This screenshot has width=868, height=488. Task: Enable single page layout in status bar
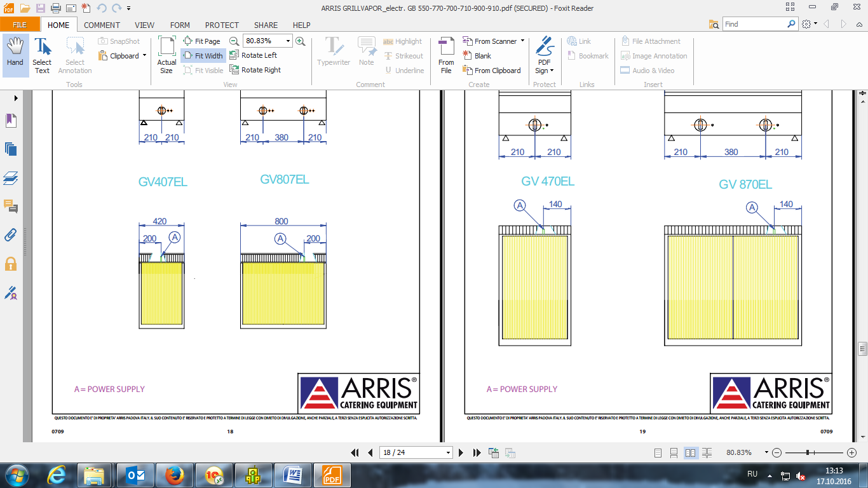tap(658, 452)
